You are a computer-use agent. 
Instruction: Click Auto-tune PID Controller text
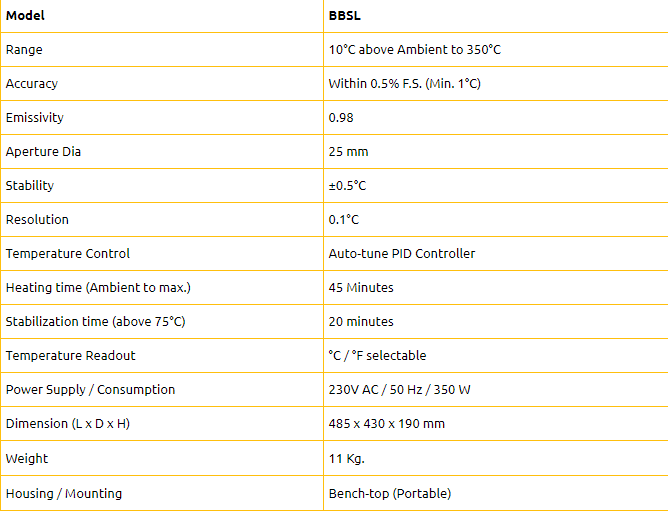pos(402,254)
